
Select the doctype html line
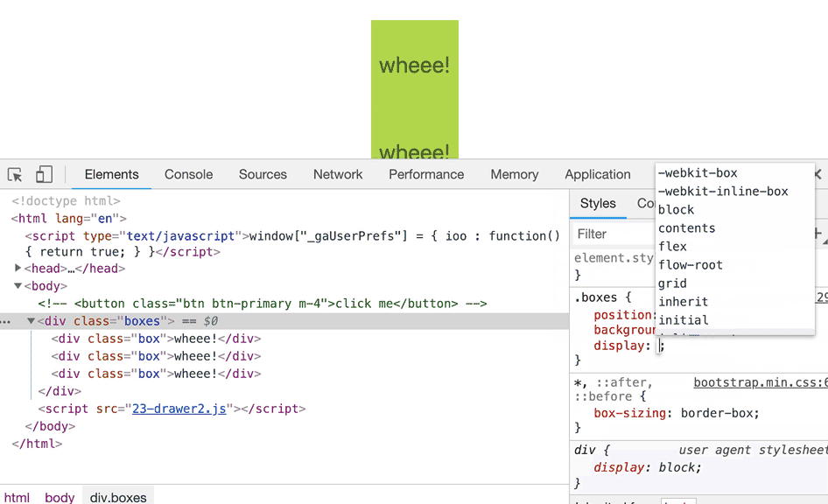[x=66, y=201]
